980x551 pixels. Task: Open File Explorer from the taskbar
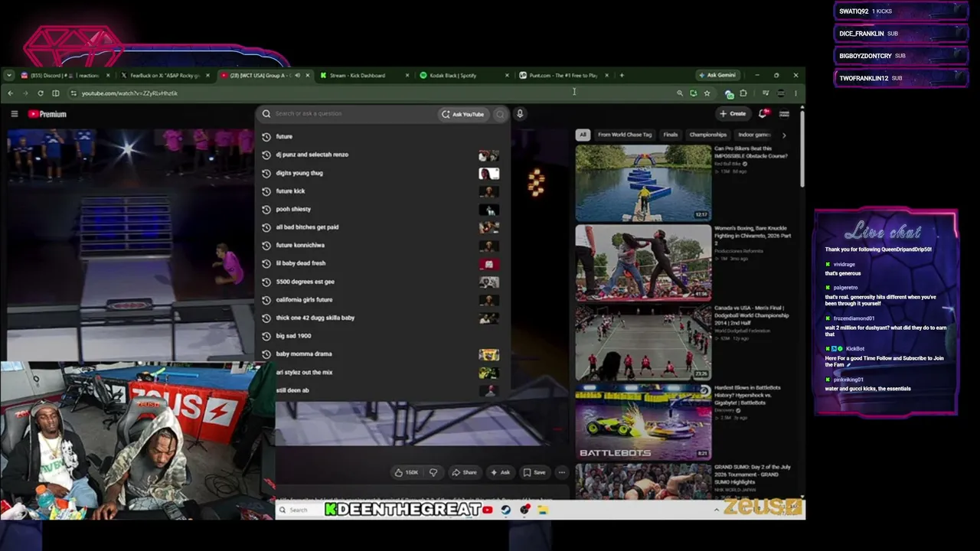coord(543,510)
